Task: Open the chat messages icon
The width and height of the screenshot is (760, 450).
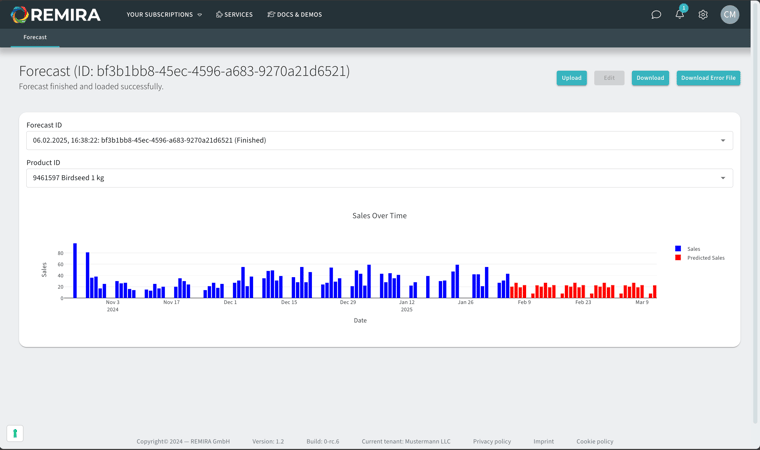Action: (x=656, y=15)
